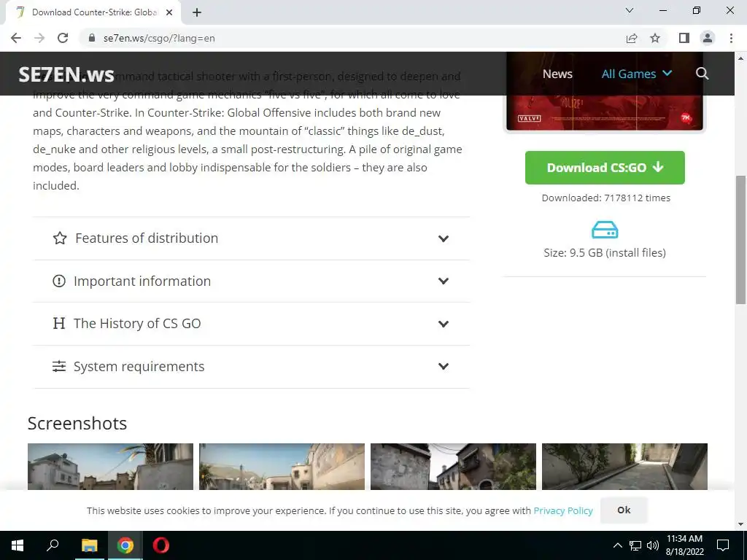Click the Chrome taskbar icon
The width and height of the screenshot is (747, 560).
[x=125, y=545]
